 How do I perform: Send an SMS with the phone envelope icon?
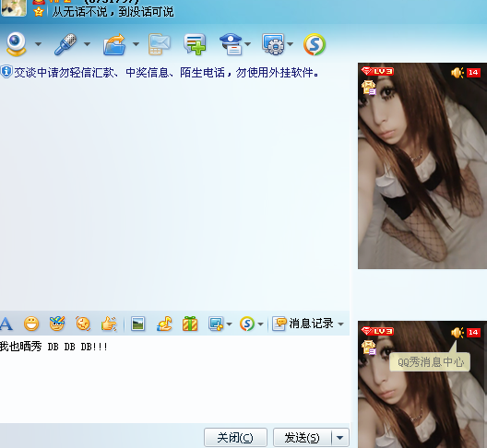coord(159,44)
